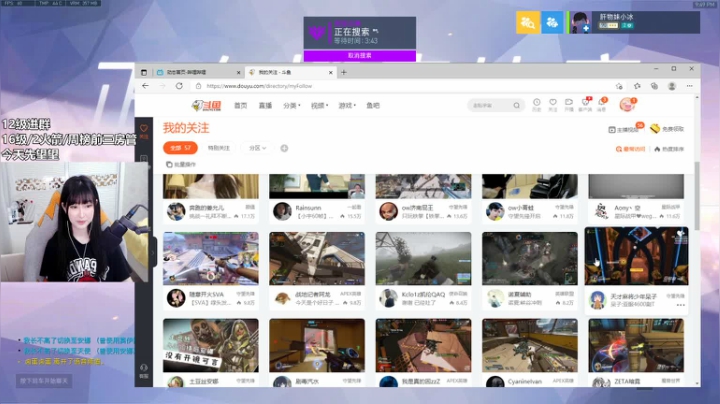Open 鱼吧 in Douyu navigation

tap(373, 106)
